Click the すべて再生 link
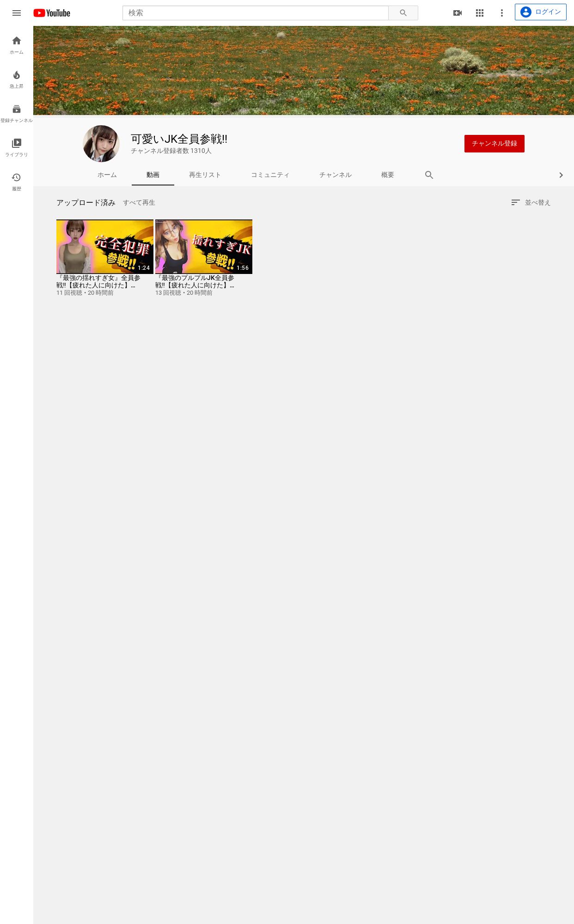This screenshot has height=924, width=574. click(139, 202)
